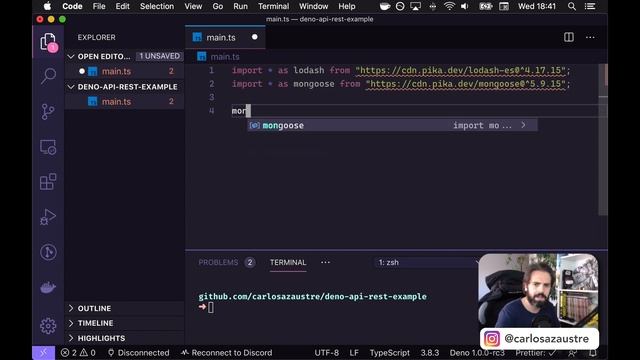Switch to the Problems panel tab
The image size is (640, 360).
coord(218,262)
